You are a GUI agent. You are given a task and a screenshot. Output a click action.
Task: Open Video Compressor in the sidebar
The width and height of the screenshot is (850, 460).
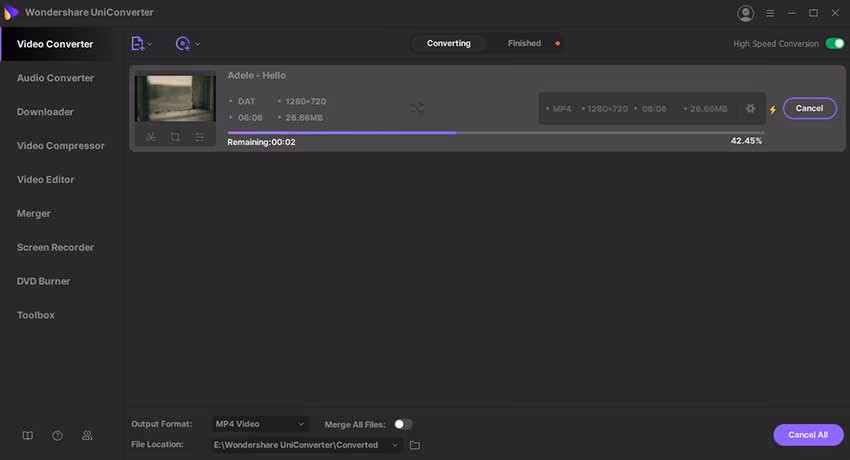coord(60,146)
